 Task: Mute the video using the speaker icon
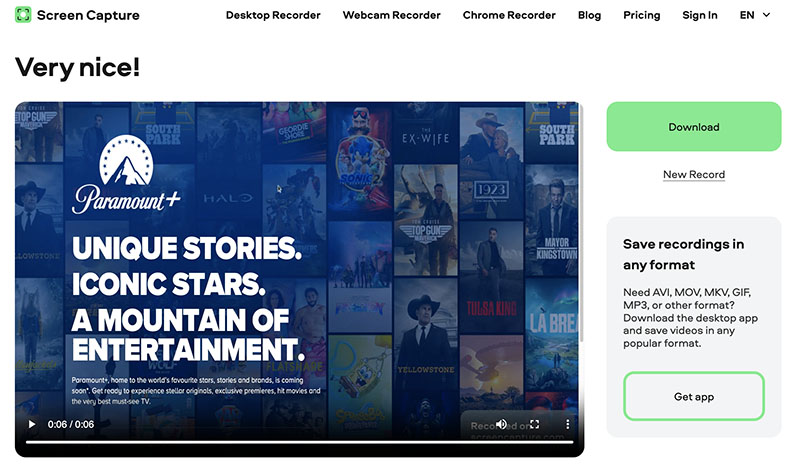pos(501,425)
